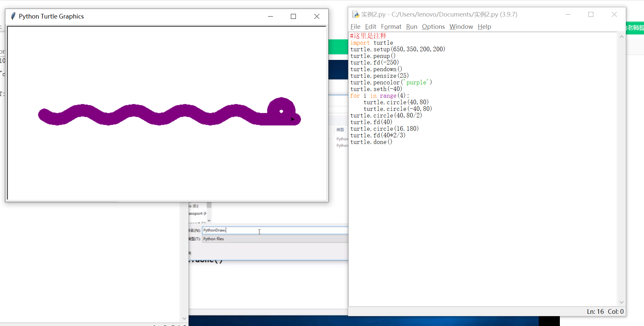Open the Format menu in IDLE
The height and width of the screenshot is (326, 644).
[x=391, y=26]
